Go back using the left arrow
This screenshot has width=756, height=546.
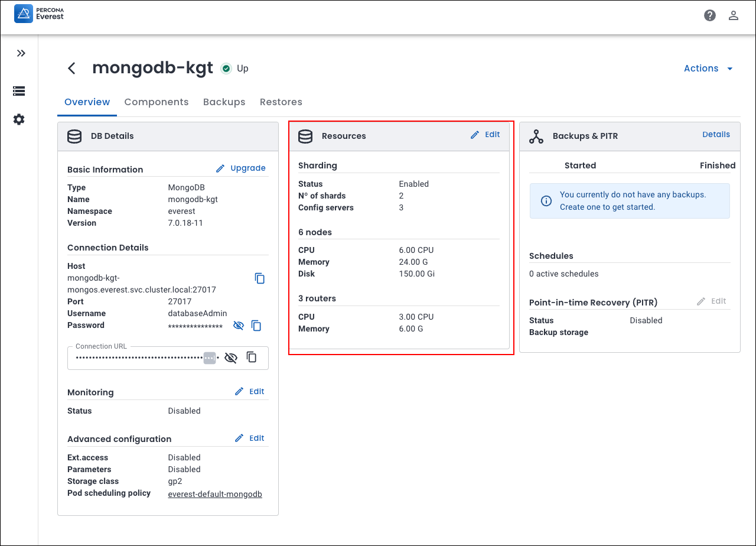pyautogui.click(x=71, y=69)
